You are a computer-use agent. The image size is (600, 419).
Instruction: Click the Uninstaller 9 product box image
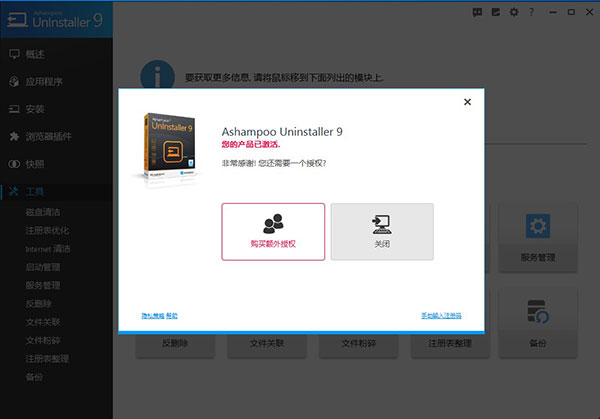[x=168, y=147]
